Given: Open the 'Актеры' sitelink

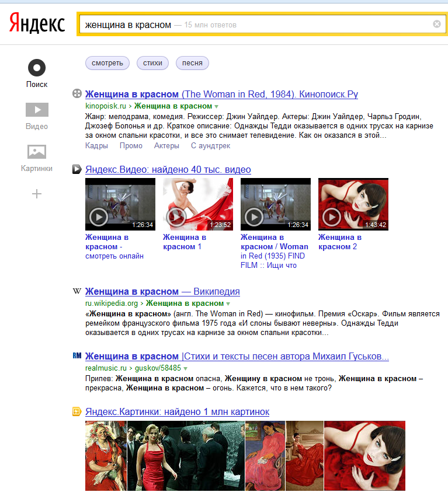Looking at the screenshot, I should click(x=166, y=146).
